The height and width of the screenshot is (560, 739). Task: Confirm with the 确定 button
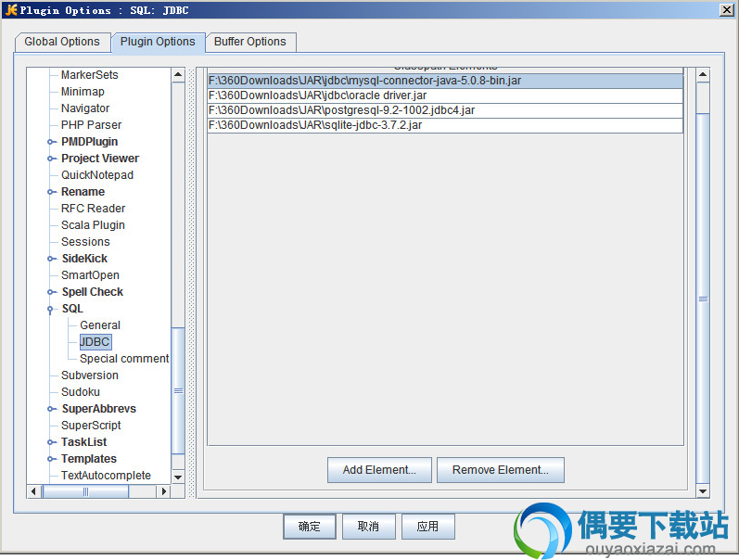pyautogui.click(x=310, y=527)
